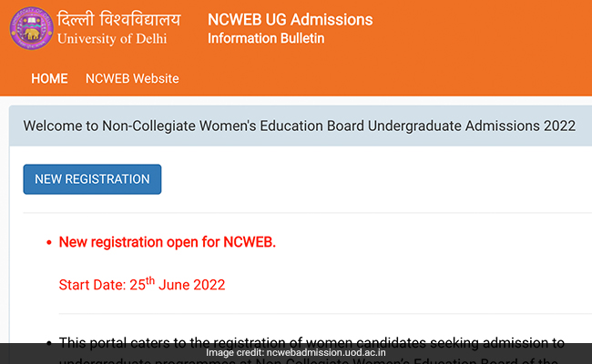
Task: Go to NCWEB Website nav link
Action: point(132,78)
